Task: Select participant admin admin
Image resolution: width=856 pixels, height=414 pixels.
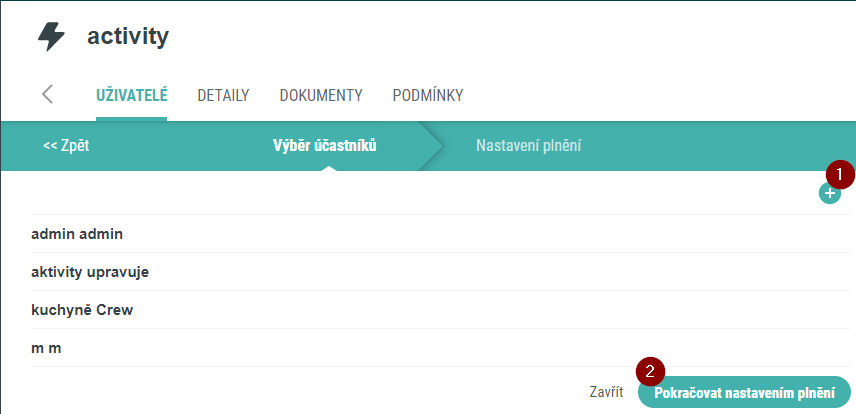Action: [x=441, y=234]
